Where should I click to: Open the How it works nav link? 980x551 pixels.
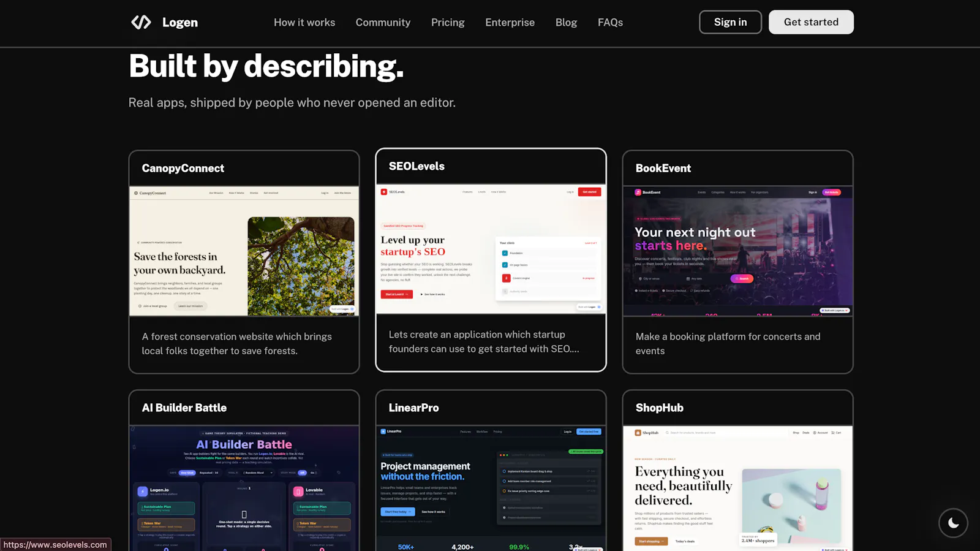click(304, 22)
